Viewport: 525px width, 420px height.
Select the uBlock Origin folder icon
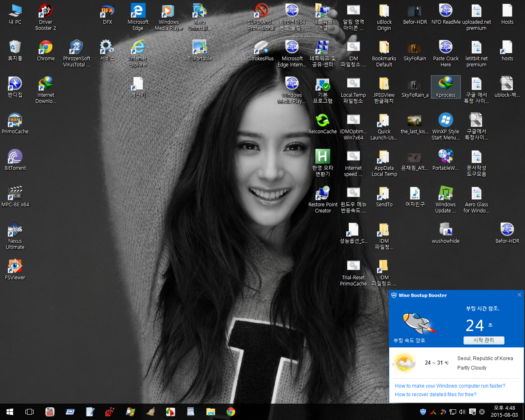pos(384,17)
